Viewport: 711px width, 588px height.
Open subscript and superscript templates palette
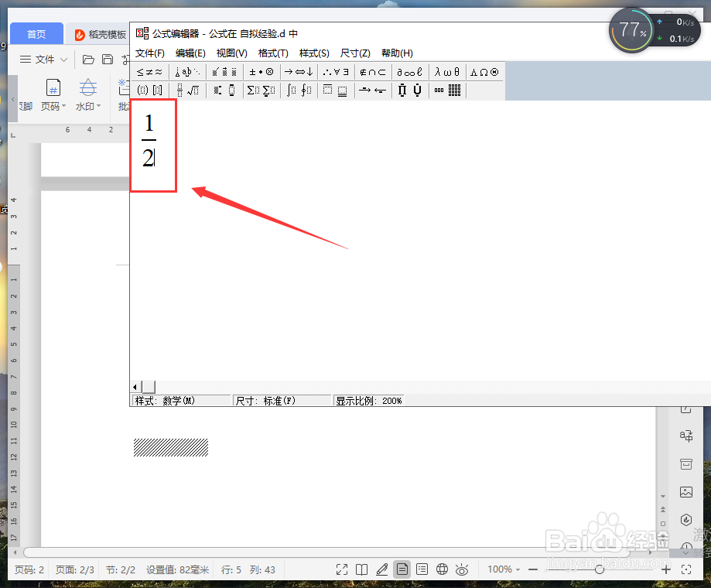point(224,91)
